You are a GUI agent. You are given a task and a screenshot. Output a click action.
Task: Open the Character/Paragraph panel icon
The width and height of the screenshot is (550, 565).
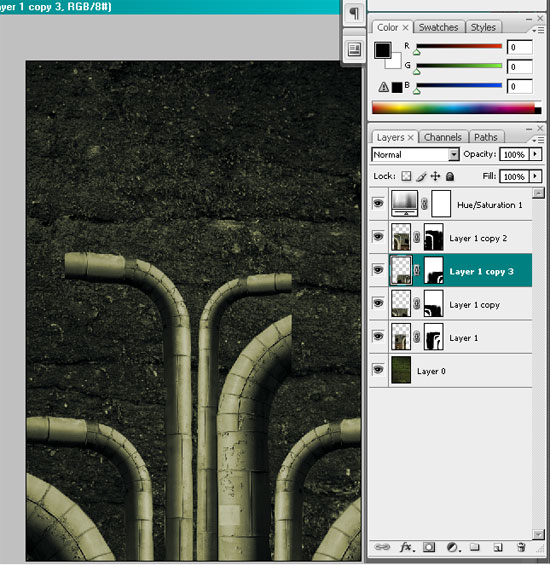click(354, 14)
